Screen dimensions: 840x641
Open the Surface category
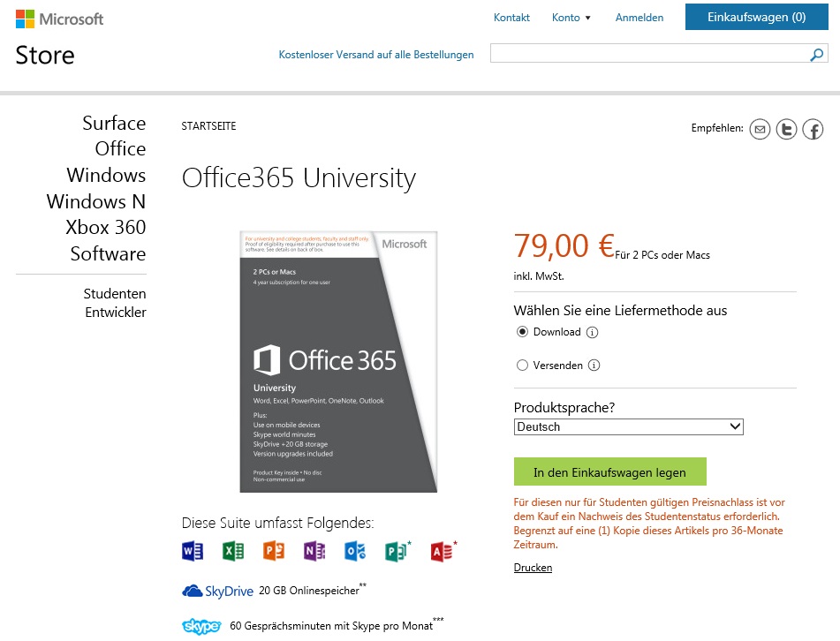click(x=114, y=123)
